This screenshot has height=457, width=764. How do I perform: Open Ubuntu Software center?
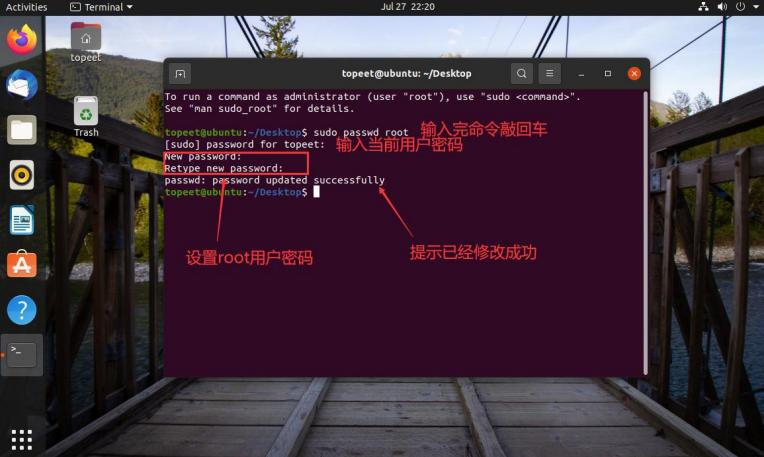click(22, 265)
